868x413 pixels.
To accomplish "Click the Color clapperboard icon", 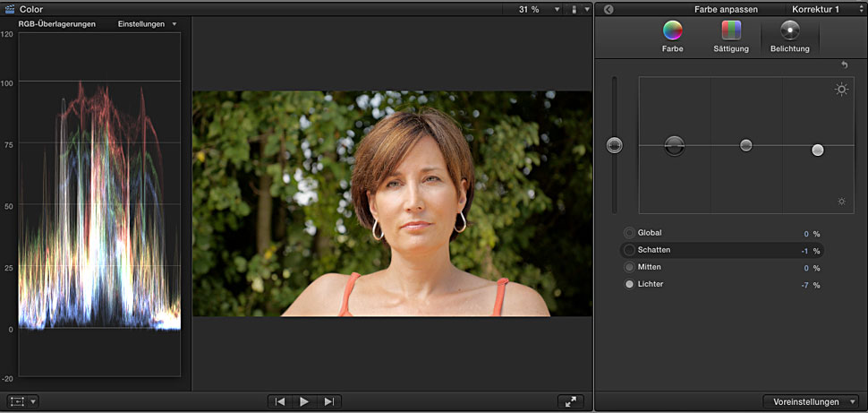I will (10, 10).
